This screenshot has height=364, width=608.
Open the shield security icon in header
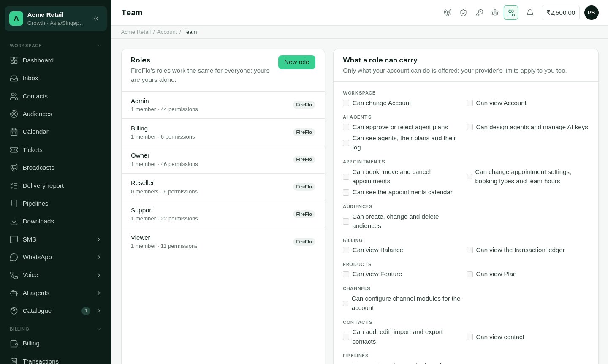[x=463, y=13]
